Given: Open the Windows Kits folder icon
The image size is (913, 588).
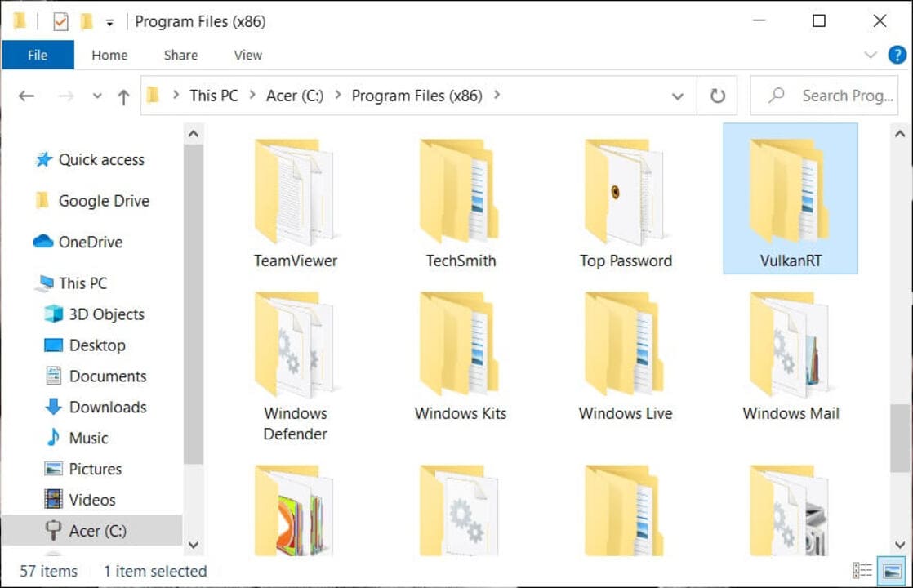Looking at the screenshot, I should point(460,344).
